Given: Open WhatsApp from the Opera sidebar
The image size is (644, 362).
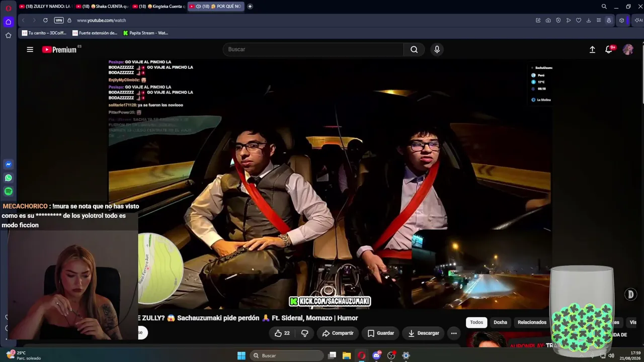Looking at the screenshot, I should click(8, 178).
